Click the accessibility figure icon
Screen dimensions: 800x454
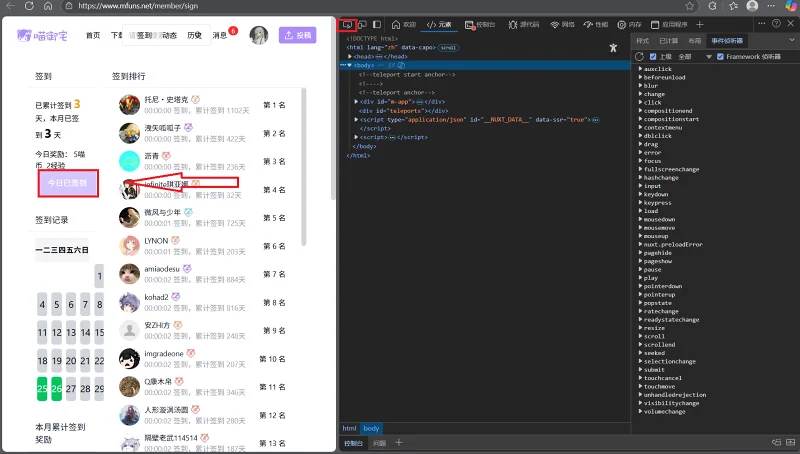[x=613, y=48]
